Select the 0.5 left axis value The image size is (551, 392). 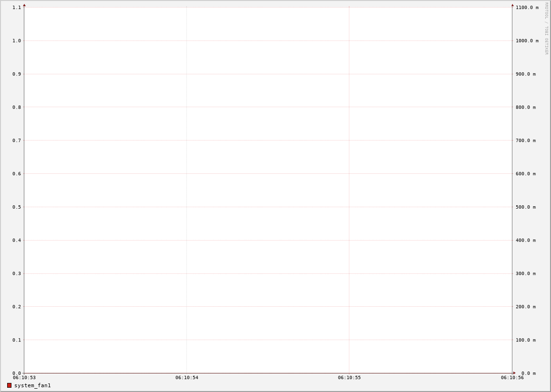click(x=17, y=207)
